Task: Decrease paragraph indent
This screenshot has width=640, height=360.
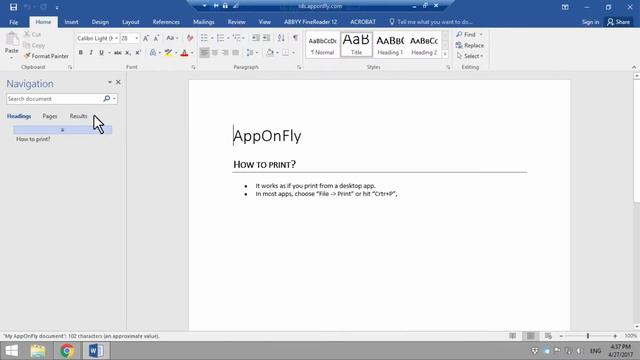Action: [x=256, y=38]
